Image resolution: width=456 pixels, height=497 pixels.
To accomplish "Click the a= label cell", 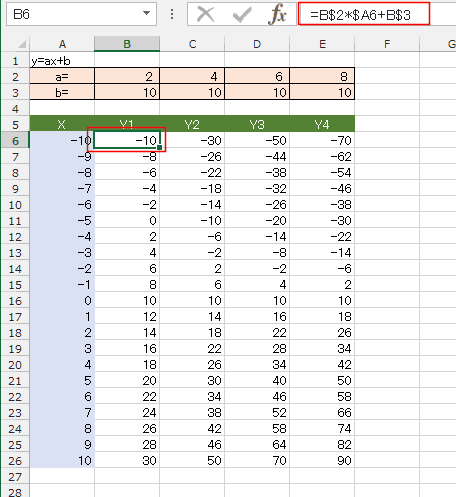I will pos(62,77).
